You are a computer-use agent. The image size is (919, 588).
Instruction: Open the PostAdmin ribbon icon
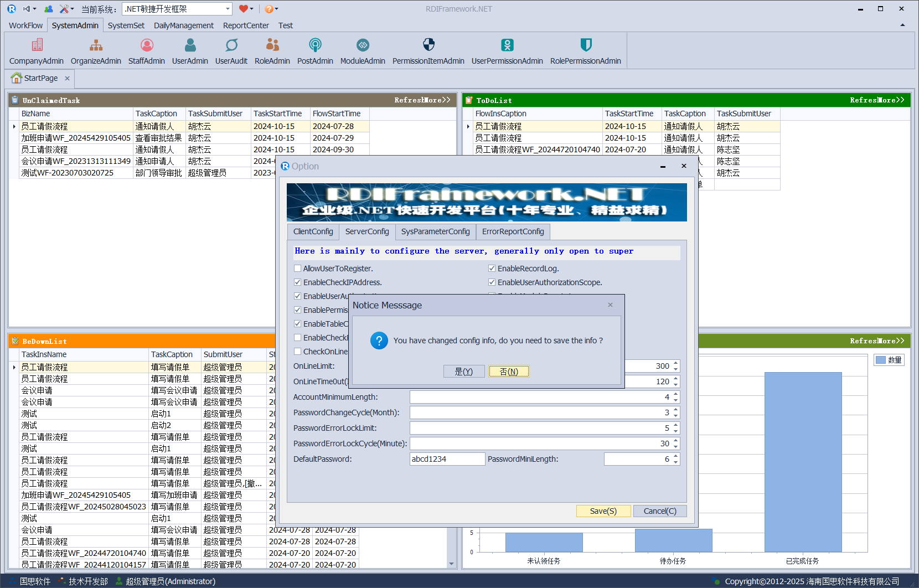pos(315,45)
